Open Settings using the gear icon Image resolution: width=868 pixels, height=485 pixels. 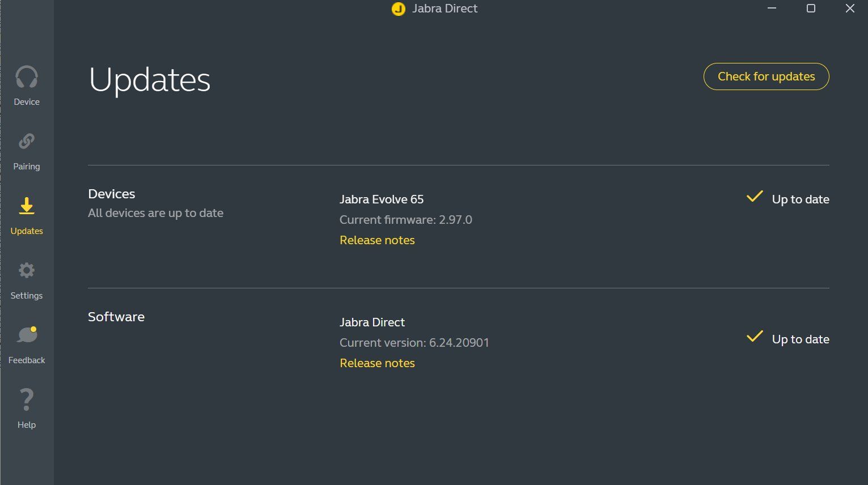pos(27,270)
